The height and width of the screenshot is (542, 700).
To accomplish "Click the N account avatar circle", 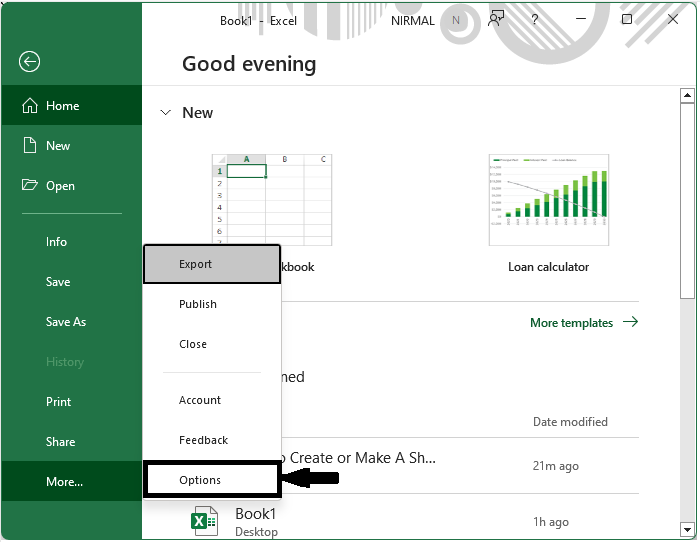I will tap(455, 20).
